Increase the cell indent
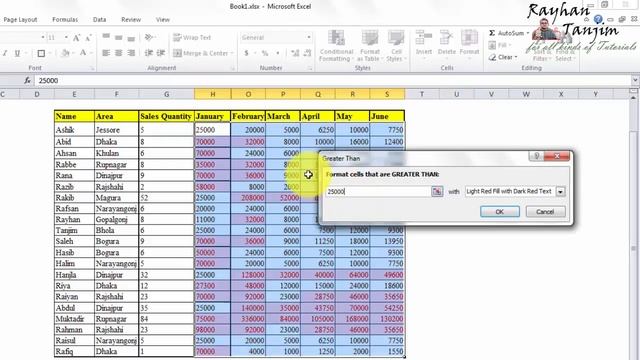The image size is (640, 360). point(161,53)
